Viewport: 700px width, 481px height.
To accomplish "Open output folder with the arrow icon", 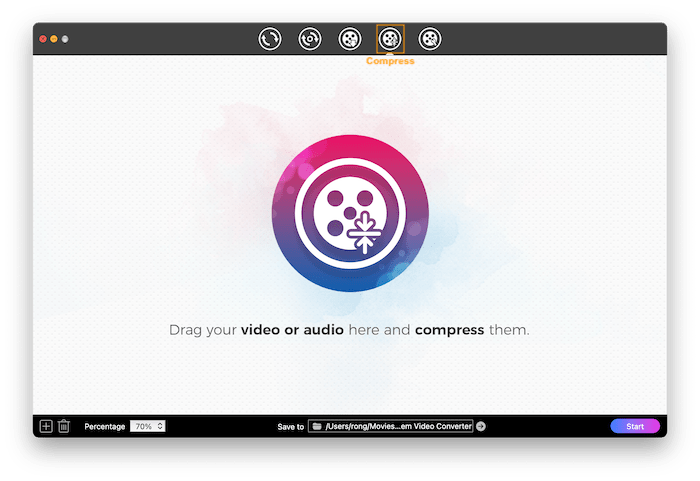I will point(481,426).
